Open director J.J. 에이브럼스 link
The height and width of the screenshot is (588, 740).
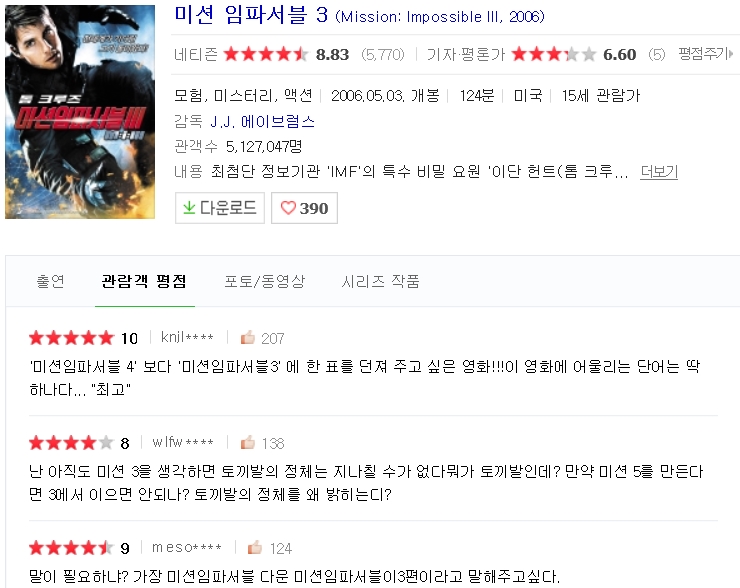click(x=262, y=122)
